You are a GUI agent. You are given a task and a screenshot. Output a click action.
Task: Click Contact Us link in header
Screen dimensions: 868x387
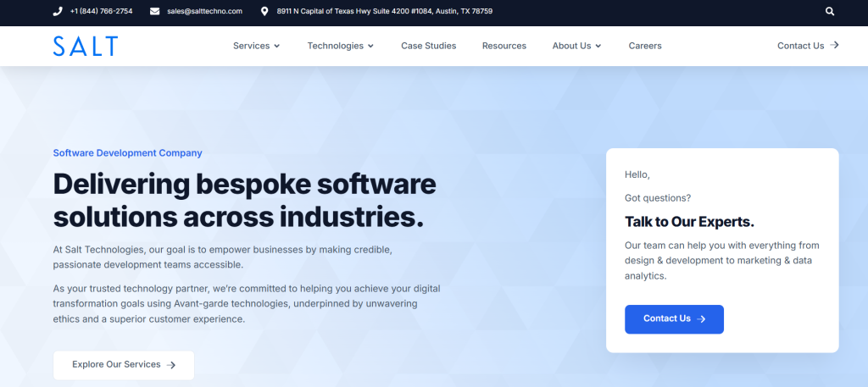tap(800, 46)
